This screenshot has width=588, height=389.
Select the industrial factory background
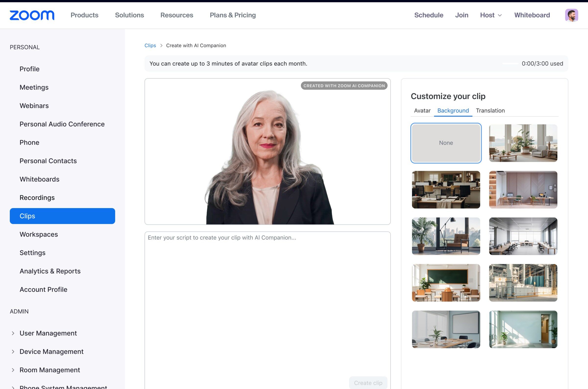(x=523, y=283)
